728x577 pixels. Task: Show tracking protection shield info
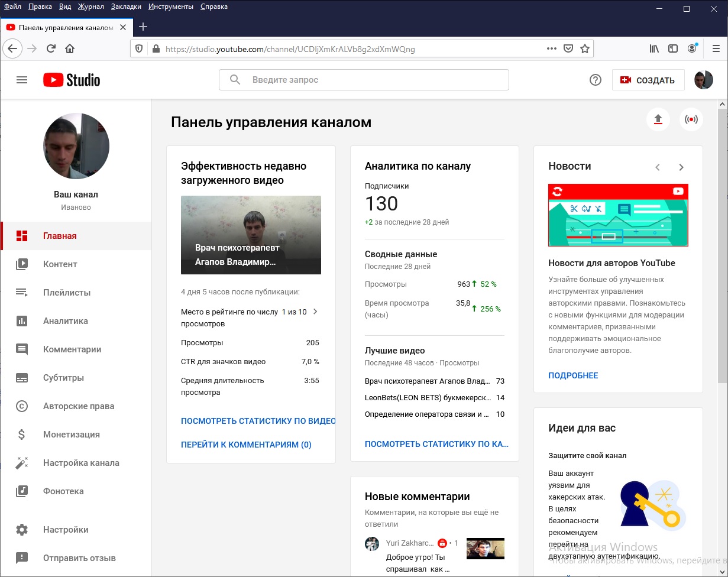tap(140, 49)
